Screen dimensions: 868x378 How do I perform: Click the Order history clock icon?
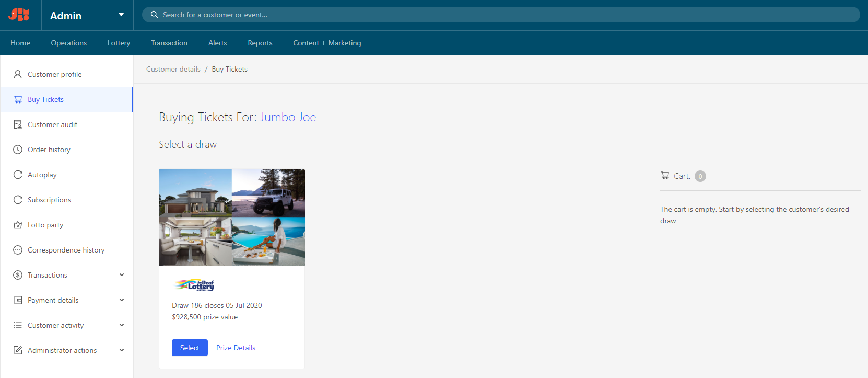click(x=18, y=150)
